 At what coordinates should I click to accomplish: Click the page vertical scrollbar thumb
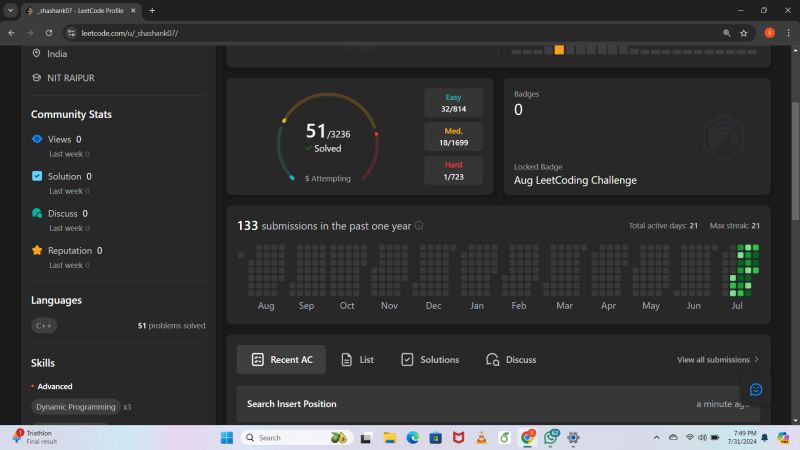[x=795, y=161]
